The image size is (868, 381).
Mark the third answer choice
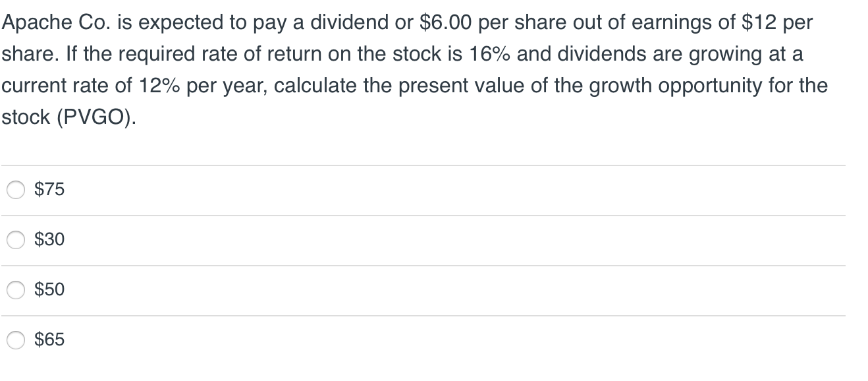(x=16, y=290)
